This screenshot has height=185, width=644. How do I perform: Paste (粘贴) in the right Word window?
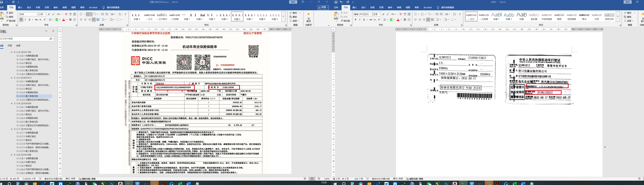336,16
